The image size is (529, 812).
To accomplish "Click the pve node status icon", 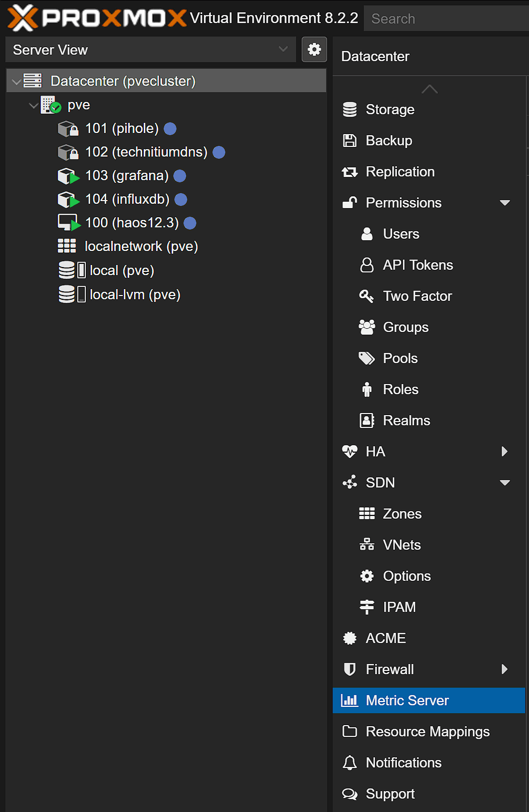I will click(51, 105).
